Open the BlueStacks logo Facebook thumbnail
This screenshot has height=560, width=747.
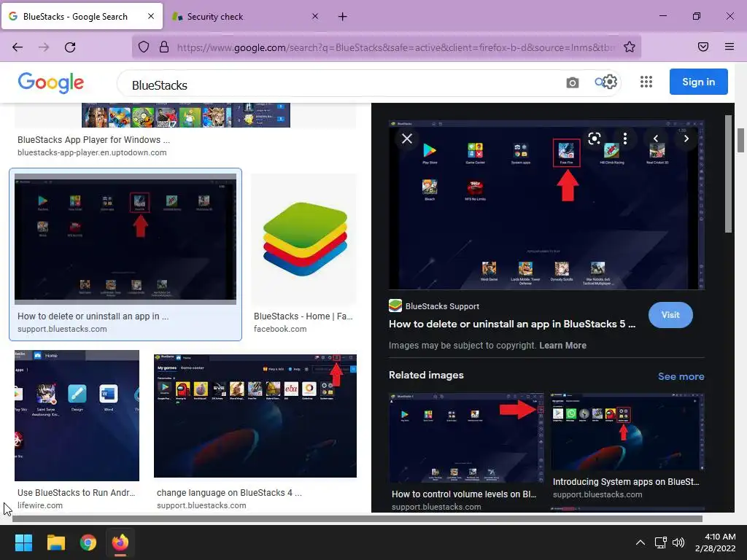tap(304, 239)
